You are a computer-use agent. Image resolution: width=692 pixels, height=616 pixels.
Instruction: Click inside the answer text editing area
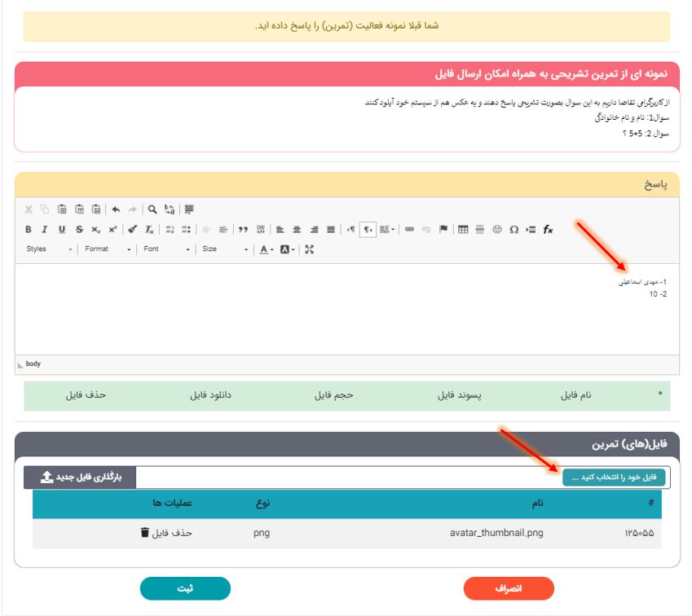347,310
